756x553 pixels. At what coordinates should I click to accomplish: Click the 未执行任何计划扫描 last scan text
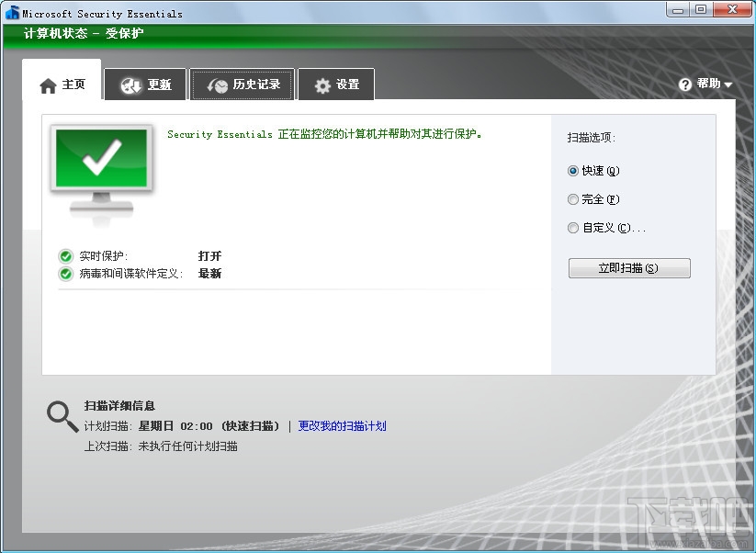pyautogui.click(x=188, y=446)
